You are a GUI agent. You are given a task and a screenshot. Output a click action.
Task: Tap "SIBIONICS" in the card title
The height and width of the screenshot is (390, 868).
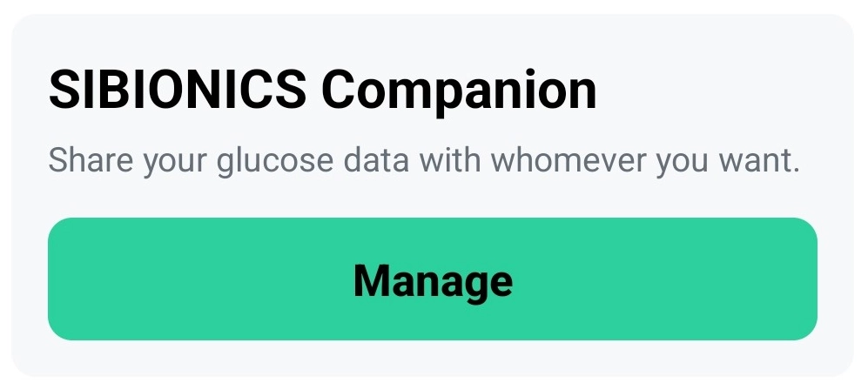coord(178,89)
